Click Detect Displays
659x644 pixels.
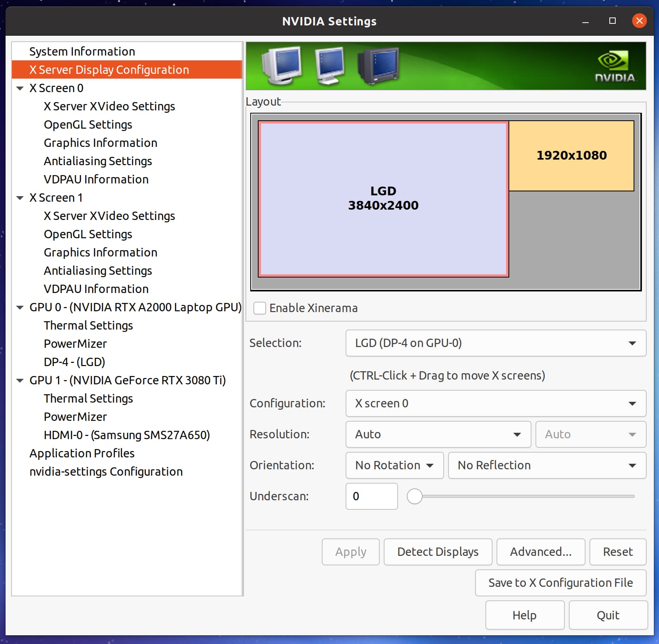click(x=438, y=551)
